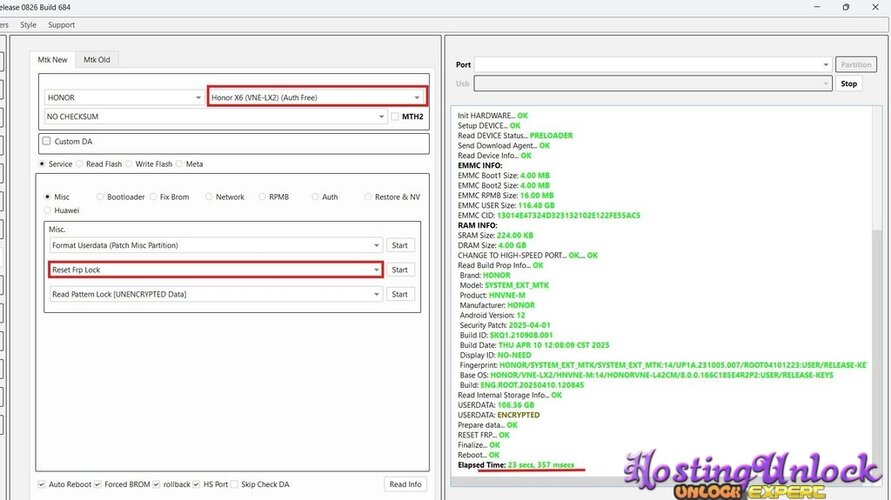Click the 'USERDATA: ENCRYPTED' log line

click(498, 415)
